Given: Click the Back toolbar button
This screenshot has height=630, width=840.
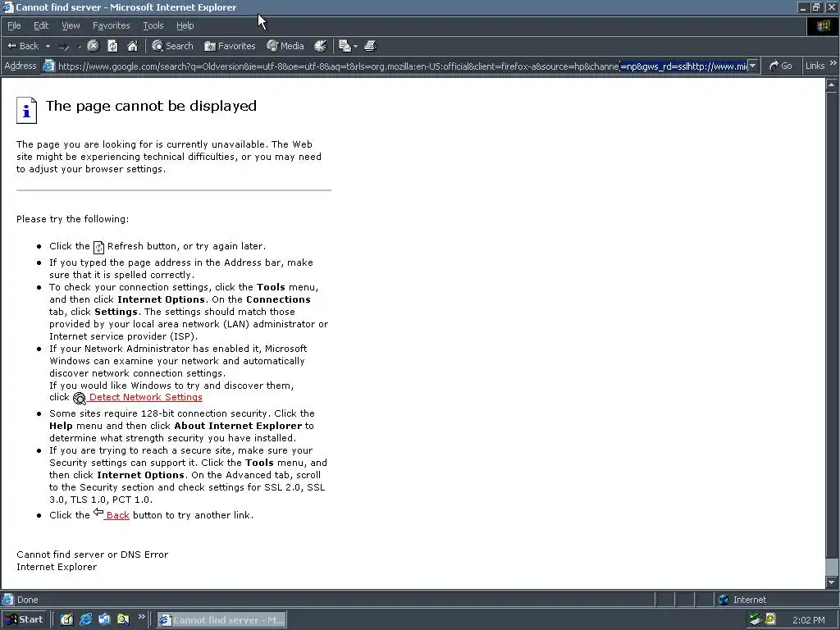Looking at the screenshot, I should [22, 46].
